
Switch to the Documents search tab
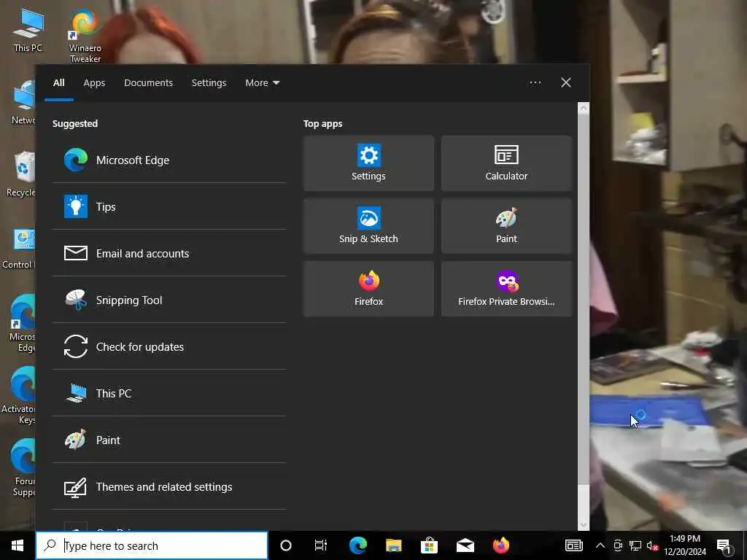[x=149, y=83]
